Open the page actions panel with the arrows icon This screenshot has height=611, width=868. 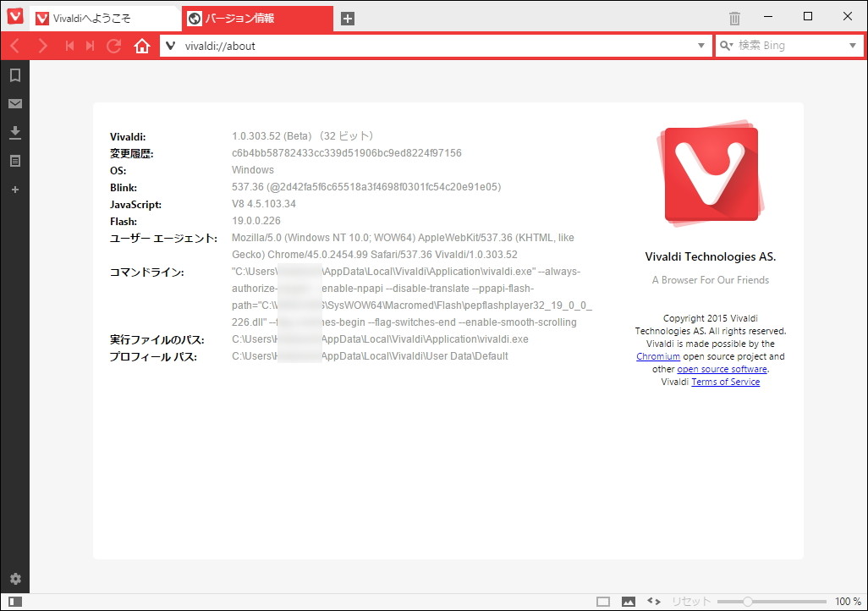point(652,600)
